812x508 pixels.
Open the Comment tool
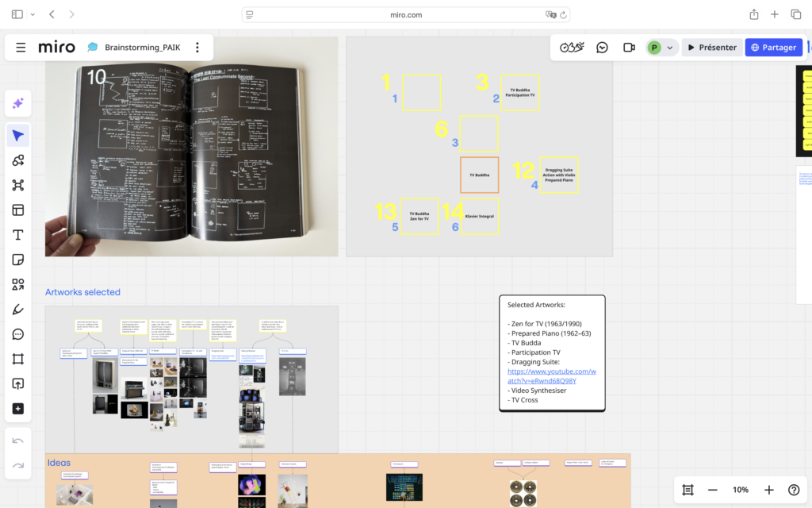click(x=18, y=334)
